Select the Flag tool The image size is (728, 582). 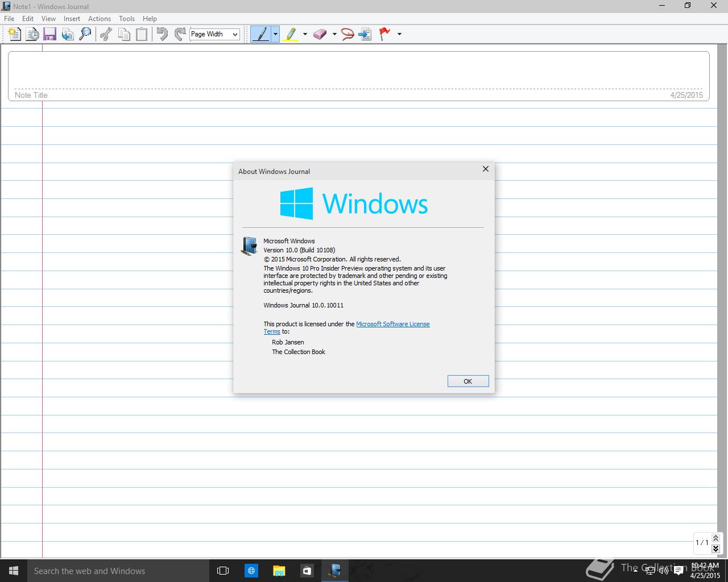click(385, 34)
